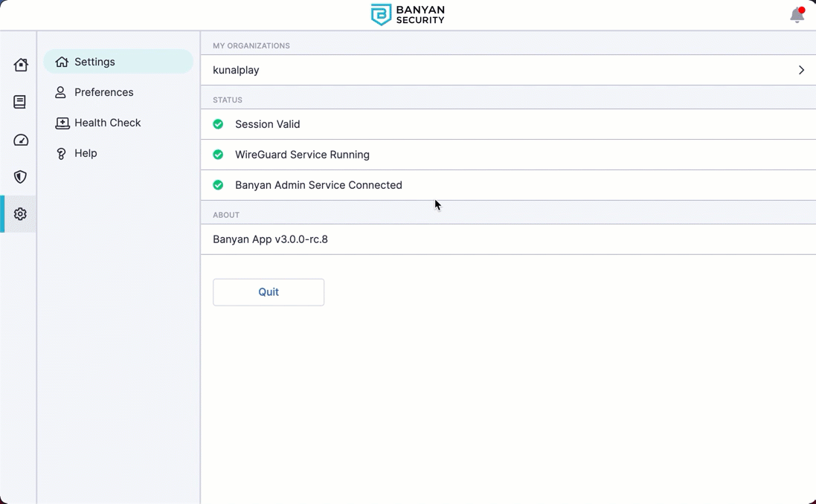816x504 pixels.
Task: Click green check beside WireGuard Service Running
Action: tap(218, 155)
